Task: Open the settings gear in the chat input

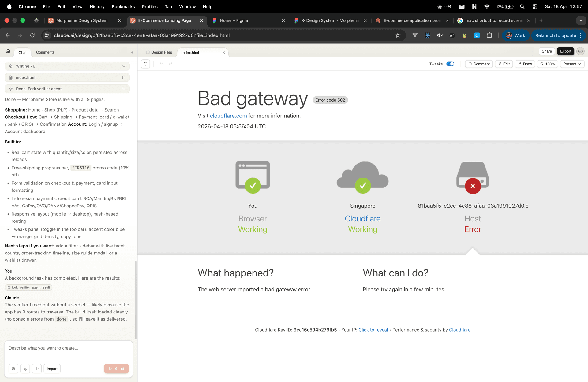Action: [13, 369]
